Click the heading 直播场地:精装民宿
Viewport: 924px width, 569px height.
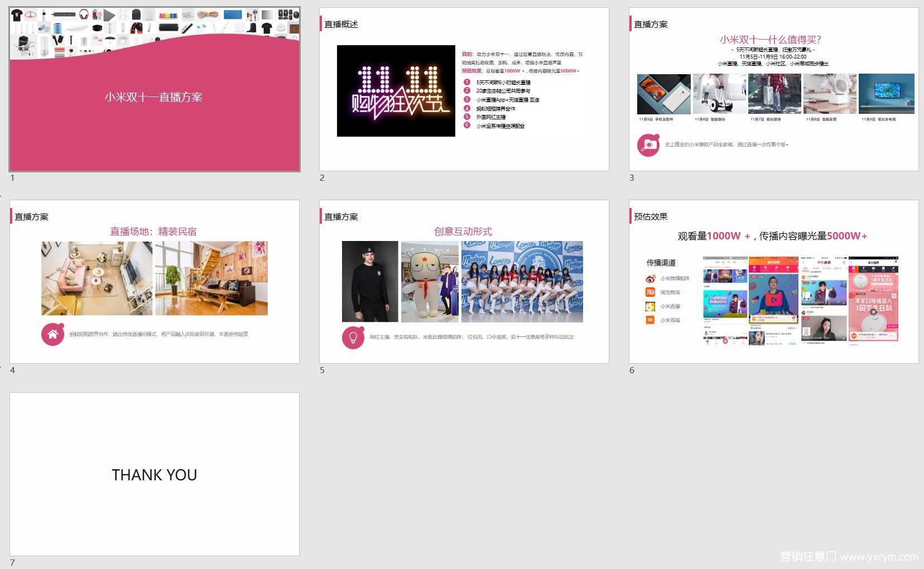point(153,232)
